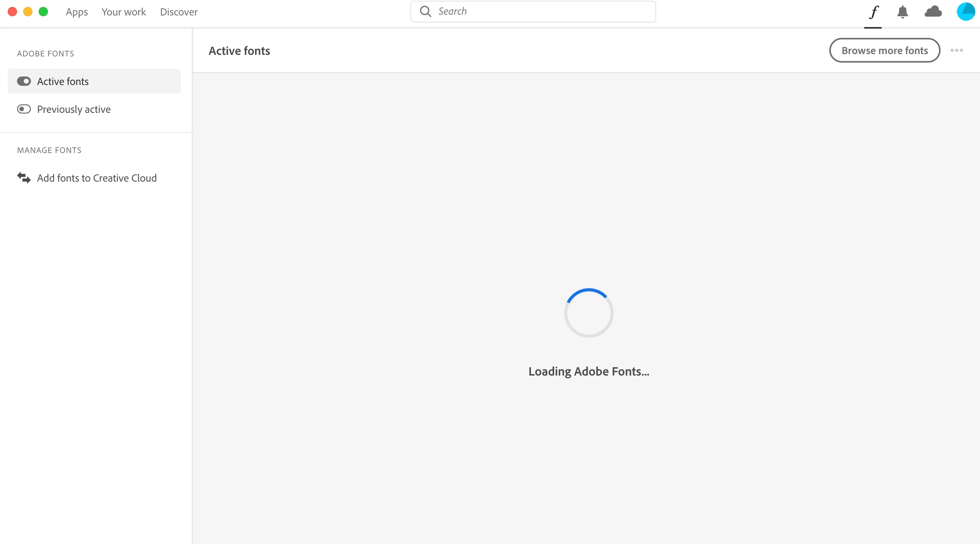This screenshot has height=544, width=980.
Task: Open the user profile avatar
Action: coord(965,12)
